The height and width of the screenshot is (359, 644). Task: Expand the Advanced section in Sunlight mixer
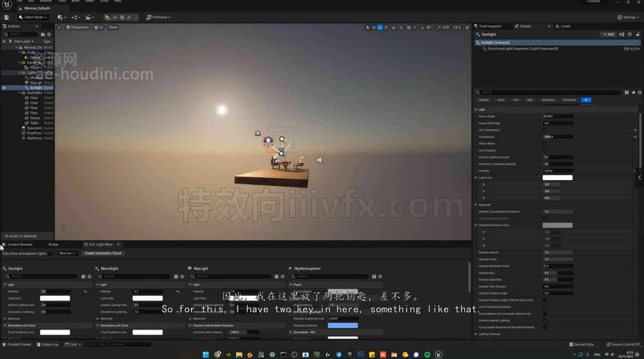coord(5,319)
